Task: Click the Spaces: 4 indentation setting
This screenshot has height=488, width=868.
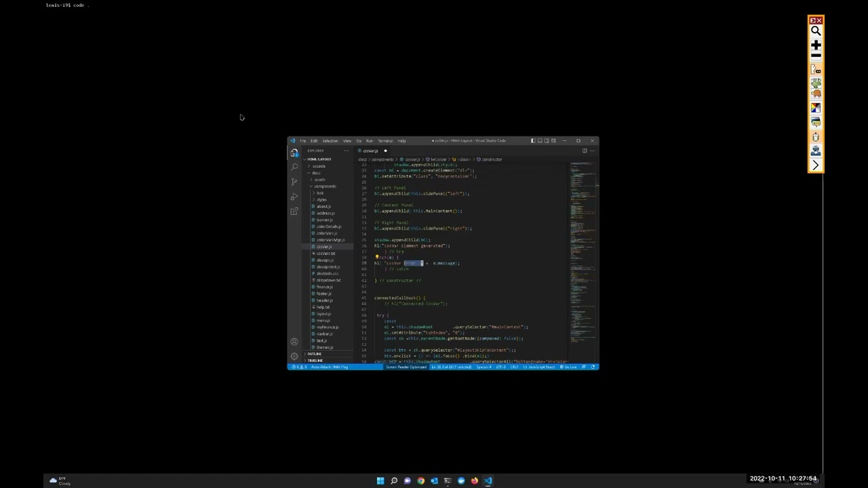Action: (x=484, y=367)
